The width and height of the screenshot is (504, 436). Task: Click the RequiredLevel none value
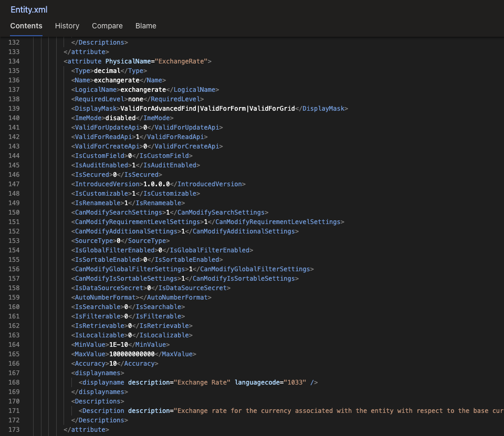coord(135,99)
